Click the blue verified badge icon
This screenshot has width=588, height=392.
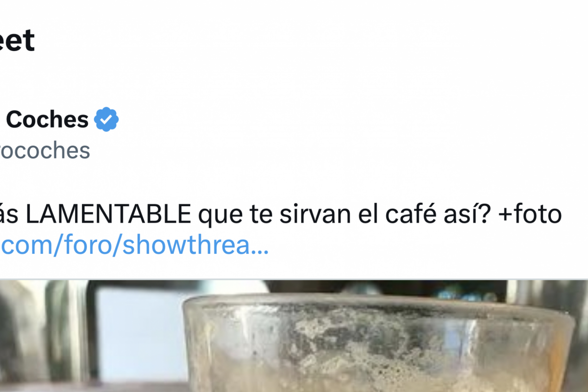[x=106, y=120]
